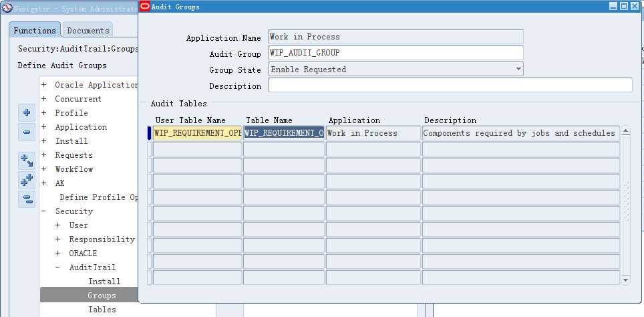Image resolution: width=644 pixels, height=317 pixels.
Task: Click the WIP_REQUIREMENT_OPE User Table Name cell
Action: coord(197,133)
